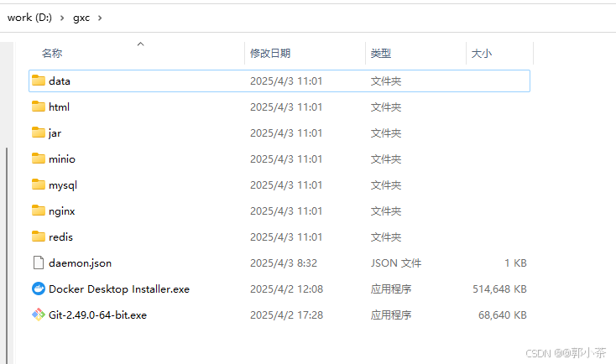
Task: Click 文件夹 type in redis row
Action: point(386,237)
